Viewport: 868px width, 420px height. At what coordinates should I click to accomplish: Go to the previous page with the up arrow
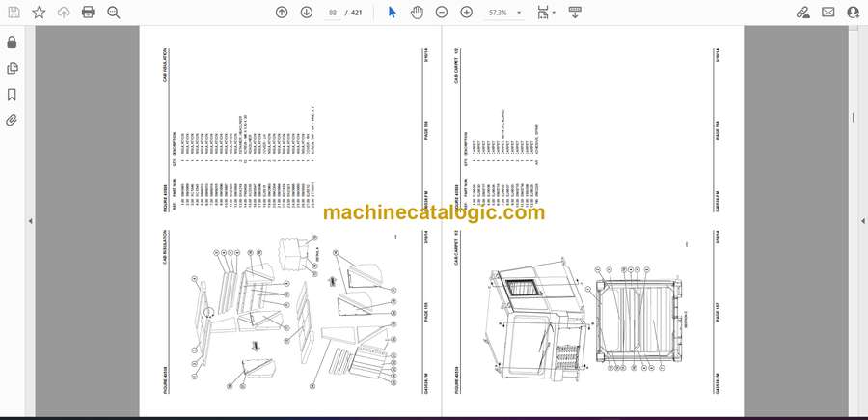(x=282, y=13)
